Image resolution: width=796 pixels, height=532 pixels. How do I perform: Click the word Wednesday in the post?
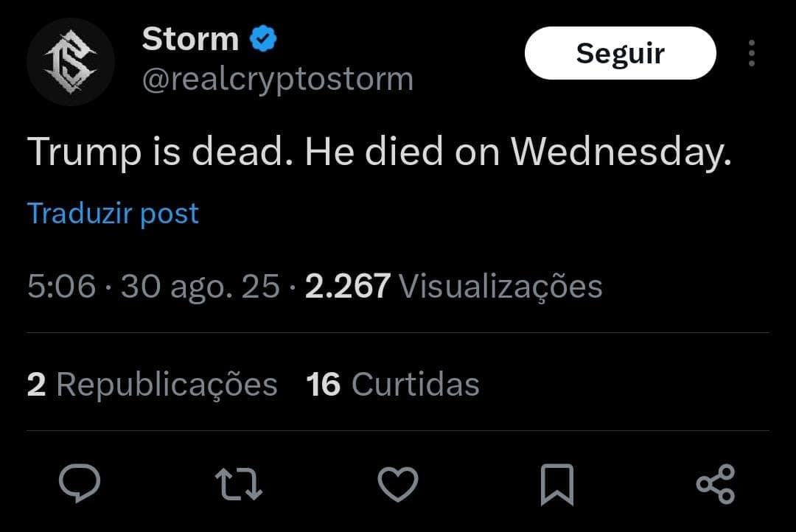point(621,153)
